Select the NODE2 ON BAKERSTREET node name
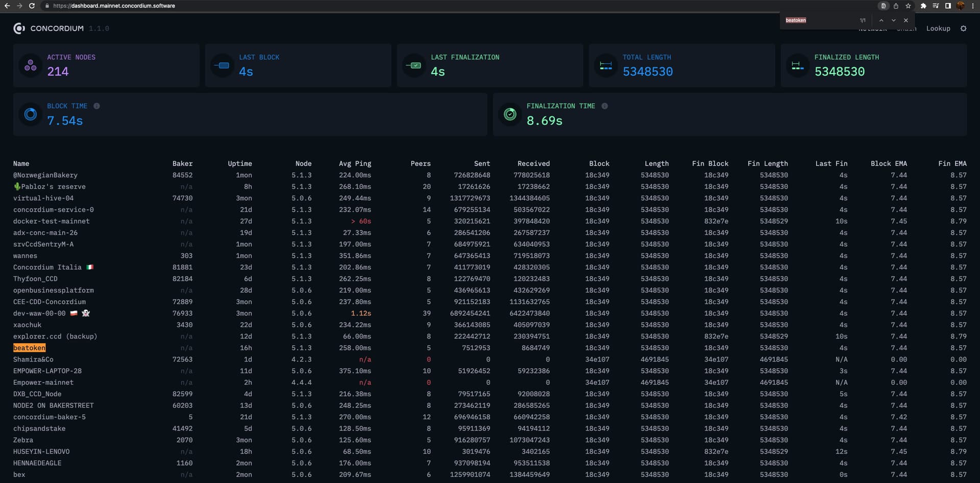980x483 pixels. pos(54,405)
